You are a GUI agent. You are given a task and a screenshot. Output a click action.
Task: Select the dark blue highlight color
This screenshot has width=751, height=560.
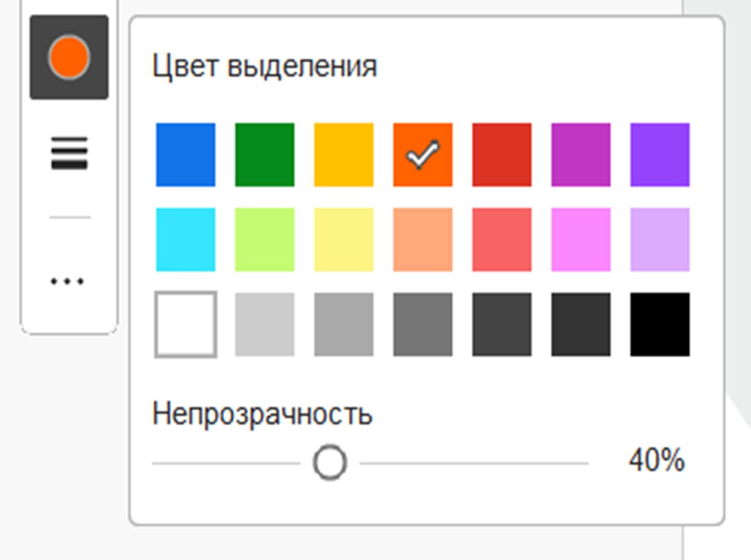[x=185, y=154]
